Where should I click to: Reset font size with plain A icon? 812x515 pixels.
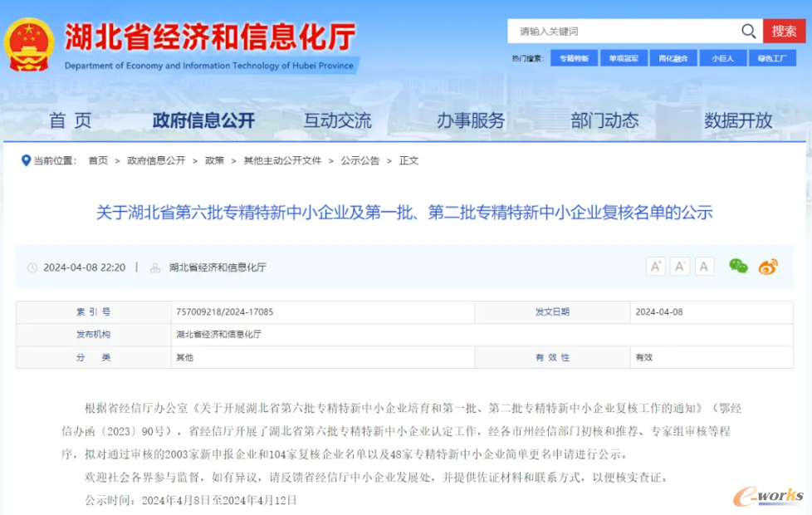(705, 267)
